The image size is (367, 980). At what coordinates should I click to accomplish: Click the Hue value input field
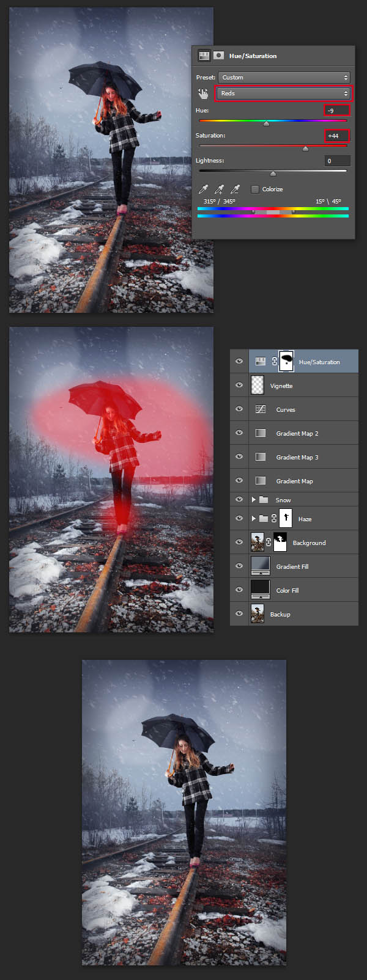(x=337, y=111)
